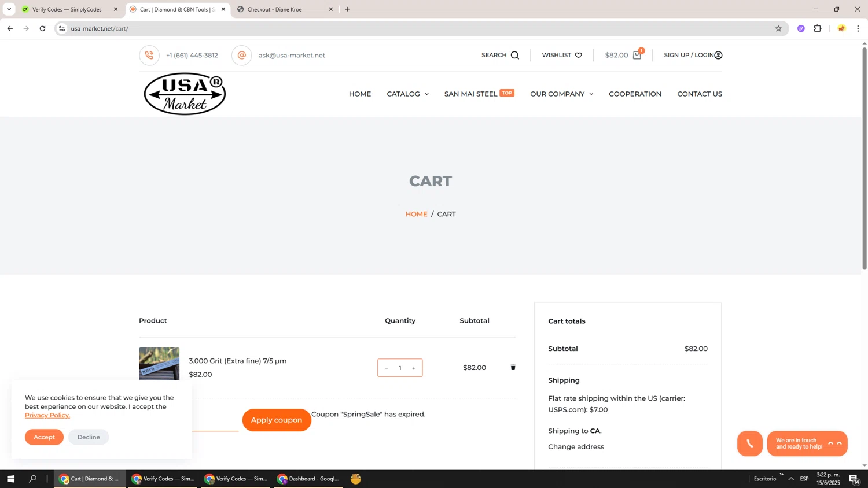Open the shopping cart bag icon

637,56
